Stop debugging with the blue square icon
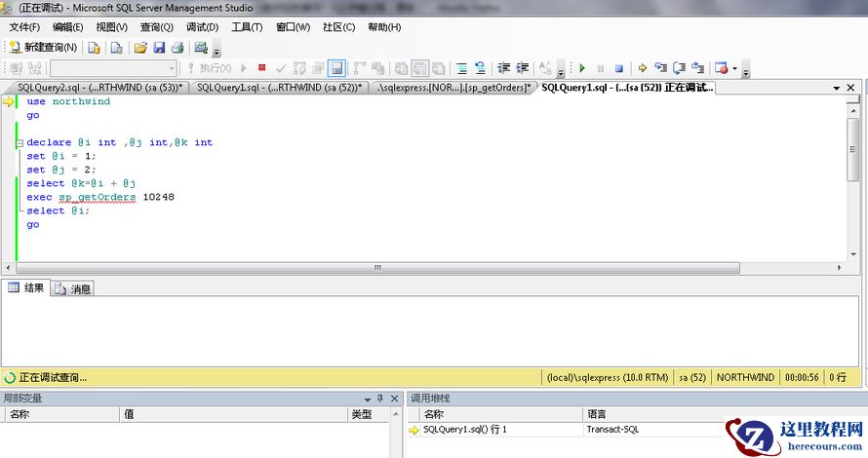Image resolution: width=868 pixels, height=458 pixels. 619,68
